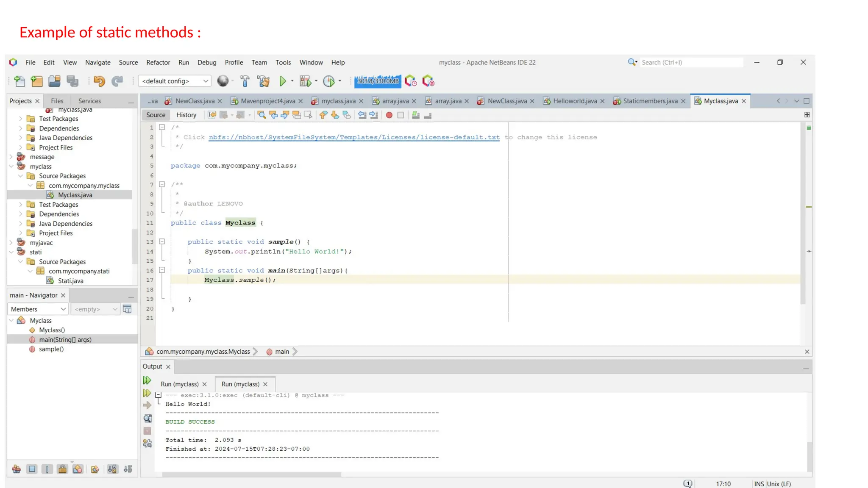Click the History view button
Screen dimensions: 868x488
click(186, 115)
